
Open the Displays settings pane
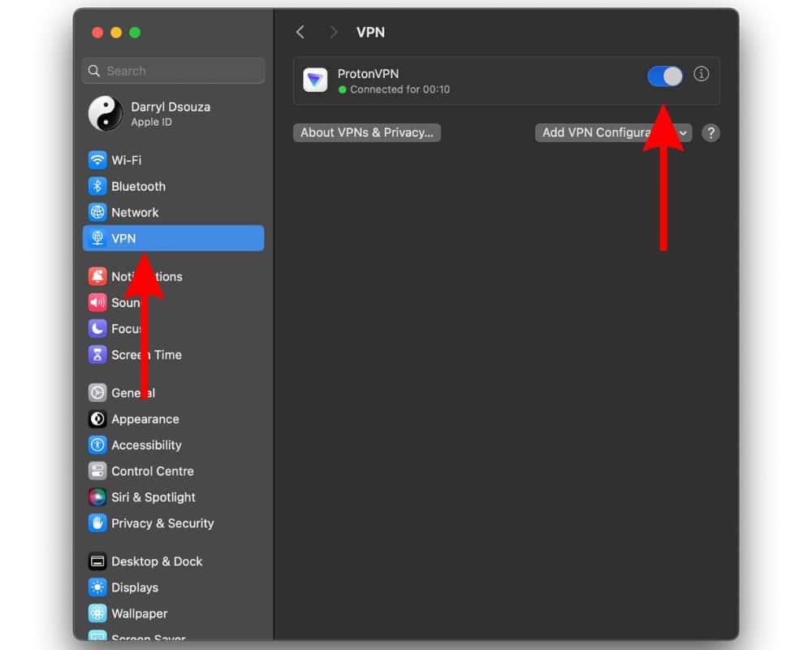(x=135, y=587)
